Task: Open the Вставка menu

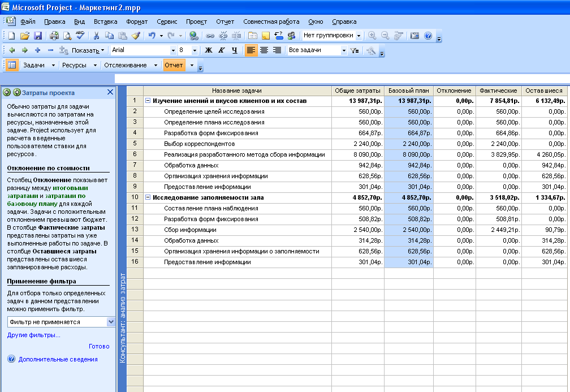Action: pyautogui.click(x=105, y=22)
